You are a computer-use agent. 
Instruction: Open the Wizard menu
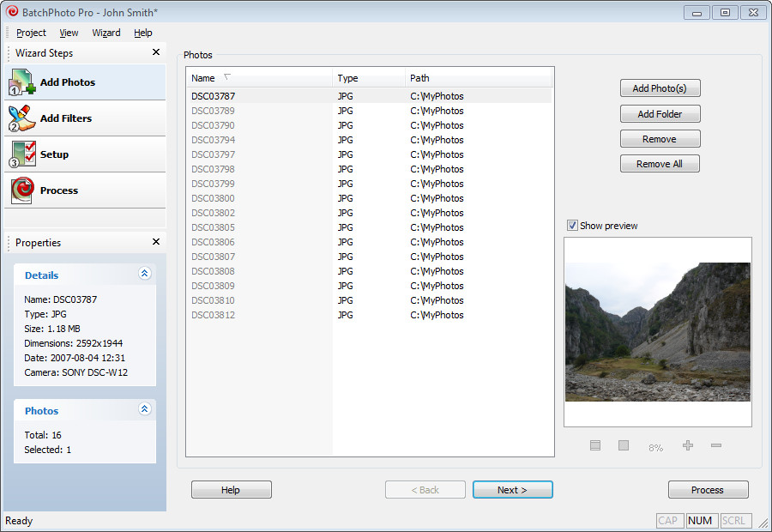click(x=106, y=33)
